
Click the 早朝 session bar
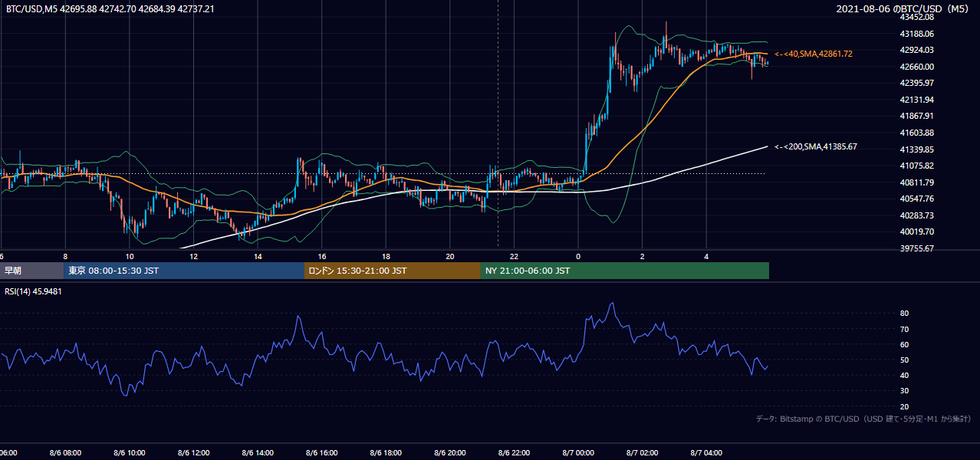[31, 271]
